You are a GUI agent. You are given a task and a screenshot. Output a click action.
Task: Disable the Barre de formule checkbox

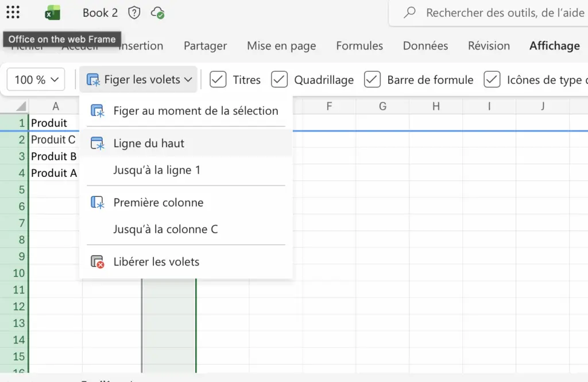373,80
